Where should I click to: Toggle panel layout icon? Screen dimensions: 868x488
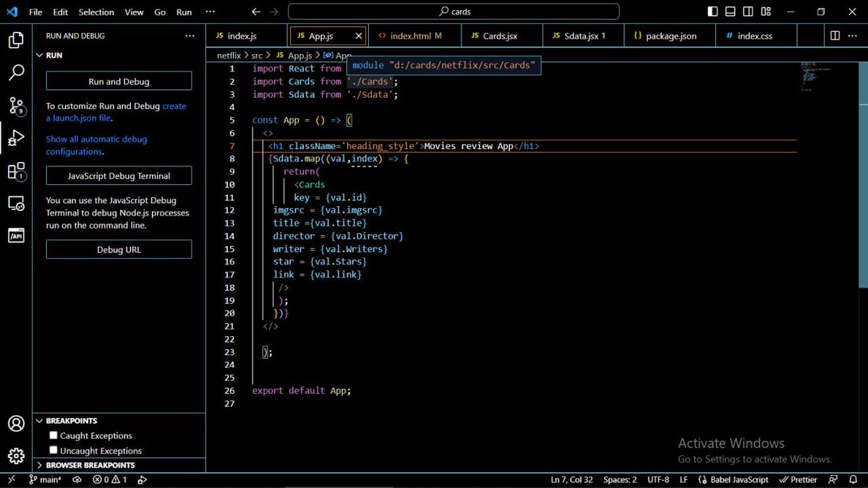point(731,12)
